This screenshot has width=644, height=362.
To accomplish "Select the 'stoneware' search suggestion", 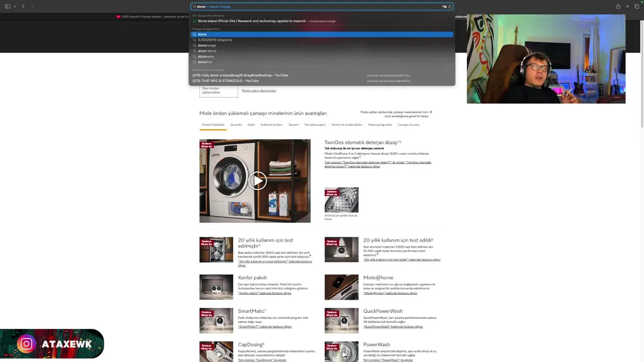I will [x=322, y=56].
